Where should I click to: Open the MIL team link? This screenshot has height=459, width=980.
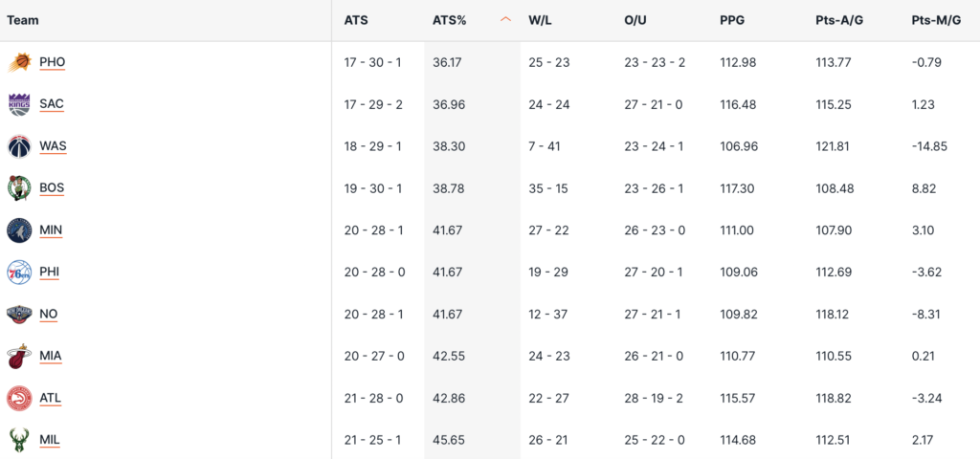click(50, 440)
